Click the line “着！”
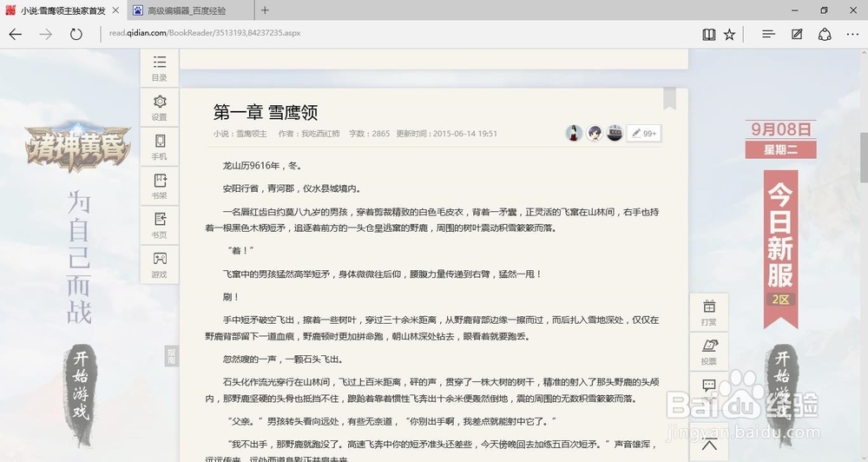The image size is (868, 462). (x=240, y=251)
